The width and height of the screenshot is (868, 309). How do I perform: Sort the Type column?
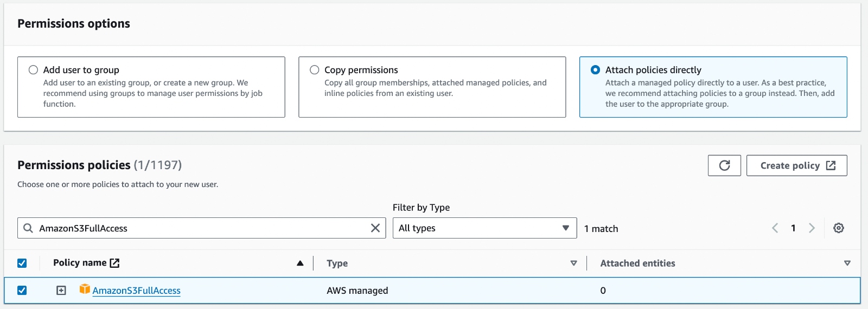click(573, 263)
